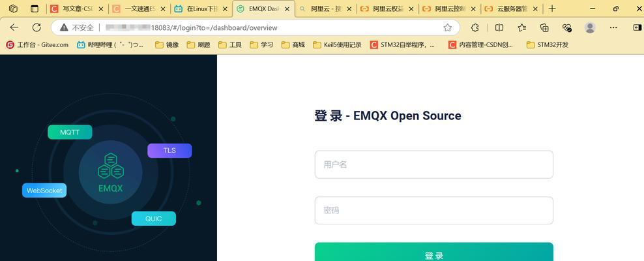Open Settings and more ellipsis menu

(613, 27)
